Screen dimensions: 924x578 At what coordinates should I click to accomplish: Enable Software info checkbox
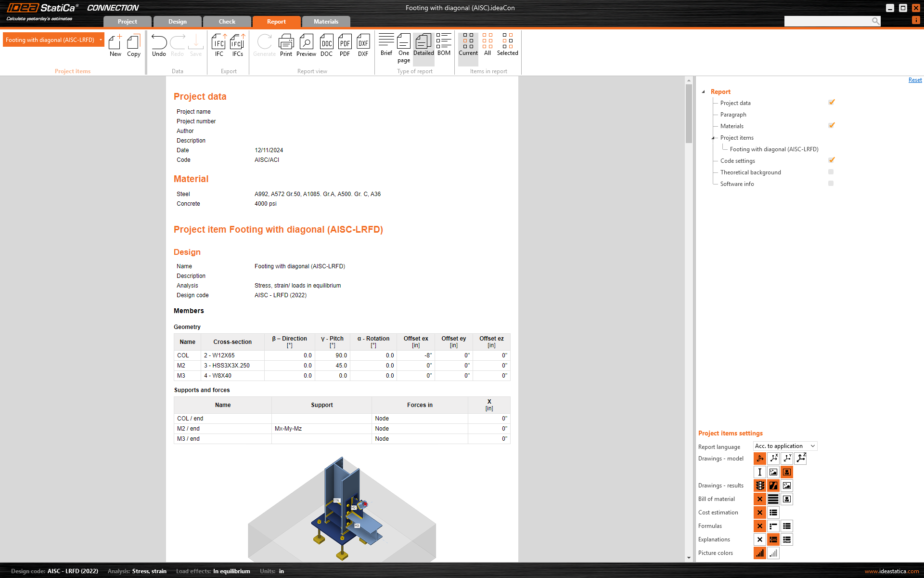(831, 184)
